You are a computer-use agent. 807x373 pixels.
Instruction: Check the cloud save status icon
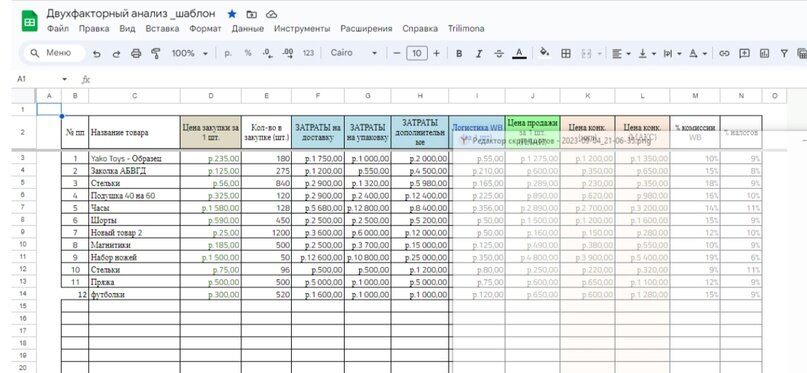272,14
